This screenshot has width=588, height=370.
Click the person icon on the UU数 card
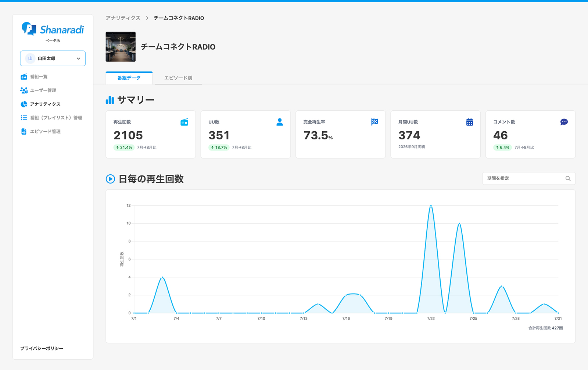280,122
